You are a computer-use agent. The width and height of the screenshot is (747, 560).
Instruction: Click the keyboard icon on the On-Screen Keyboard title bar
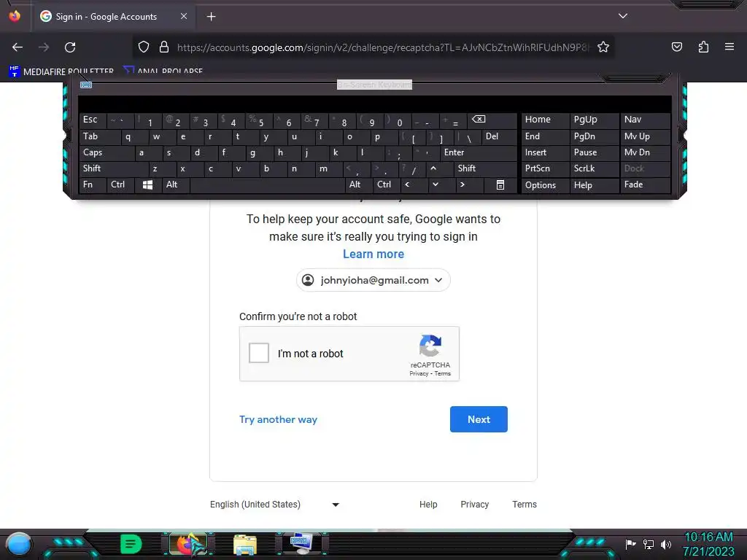pyautogui.click(x=86, y=85)
